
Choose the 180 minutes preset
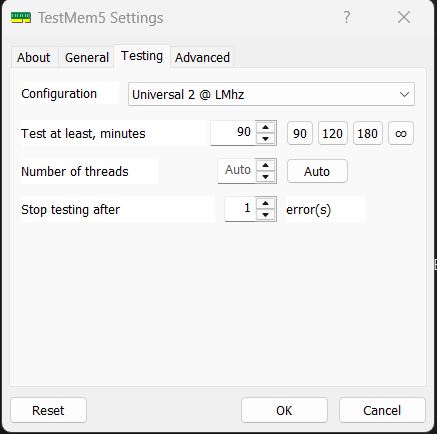click(x=367, y=133)
